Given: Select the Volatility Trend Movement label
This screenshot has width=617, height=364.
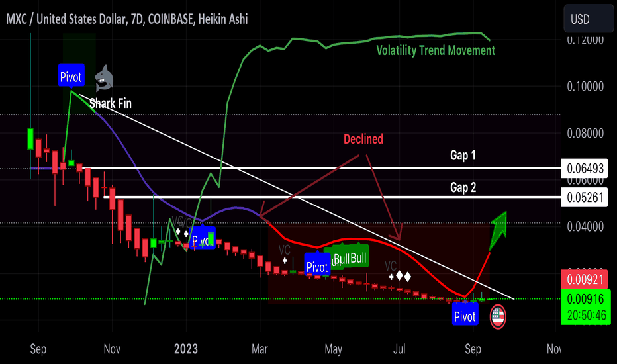Looking at the screenshot, I should [x=436, y=50].
